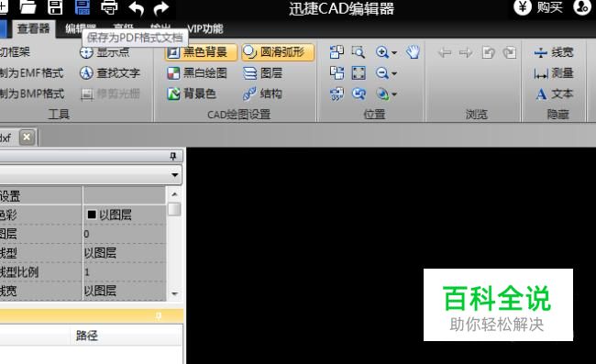The image size is (596, 364).
Task: Click the 查找文字 find text tool
Action: pyautogui.click(x=110, y=73)
